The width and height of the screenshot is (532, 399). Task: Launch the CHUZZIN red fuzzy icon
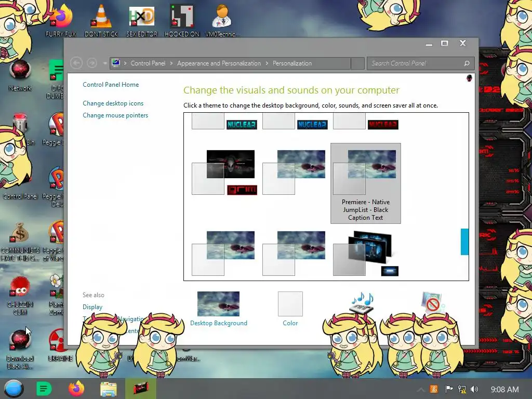(x=20, y=295)
